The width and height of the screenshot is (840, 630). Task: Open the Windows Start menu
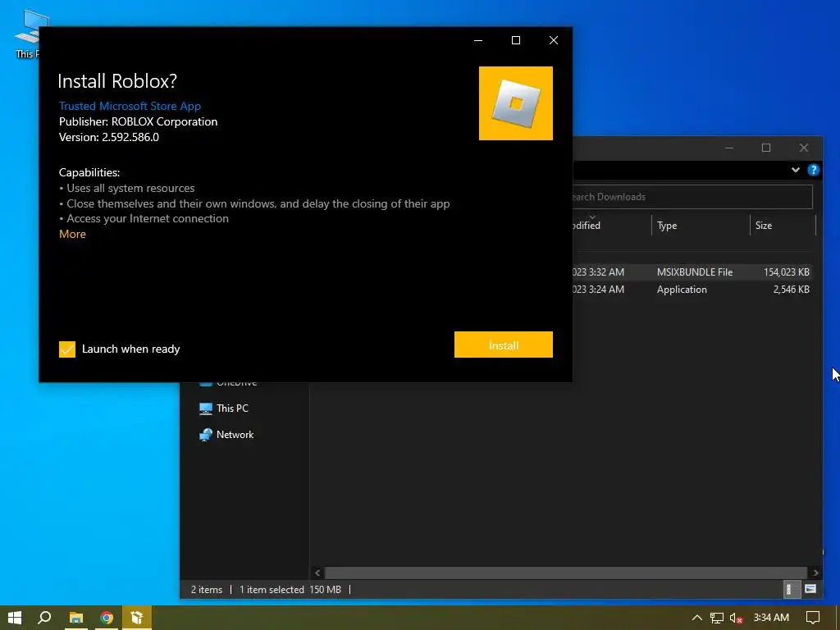[15, 618]
